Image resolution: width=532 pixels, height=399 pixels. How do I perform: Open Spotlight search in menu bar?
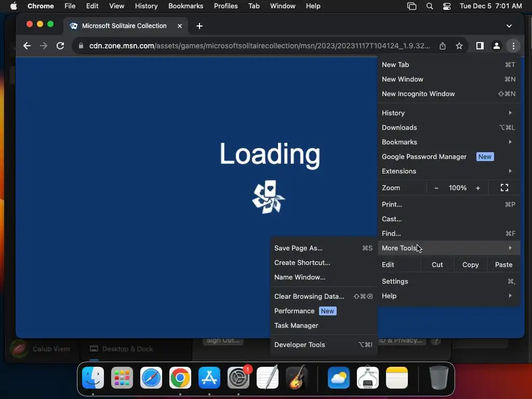tap(430, 6)
